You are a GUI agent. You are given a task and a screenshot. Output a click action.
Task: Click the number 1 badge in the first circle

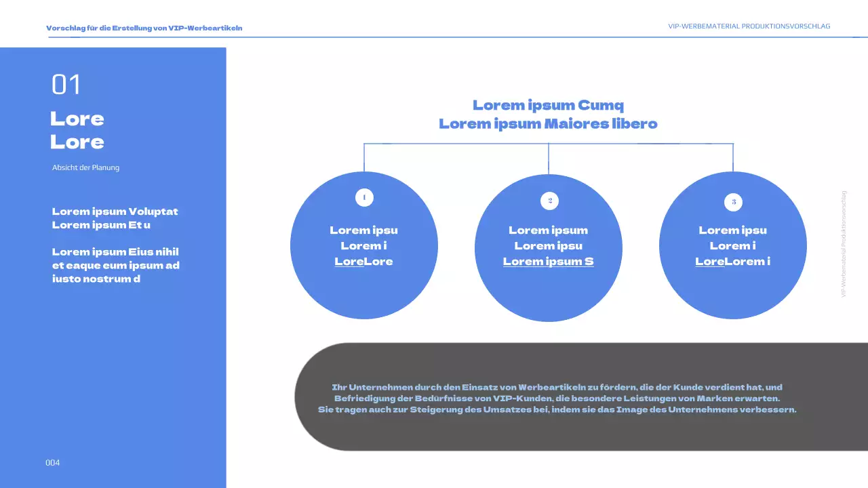pos(364,197)
